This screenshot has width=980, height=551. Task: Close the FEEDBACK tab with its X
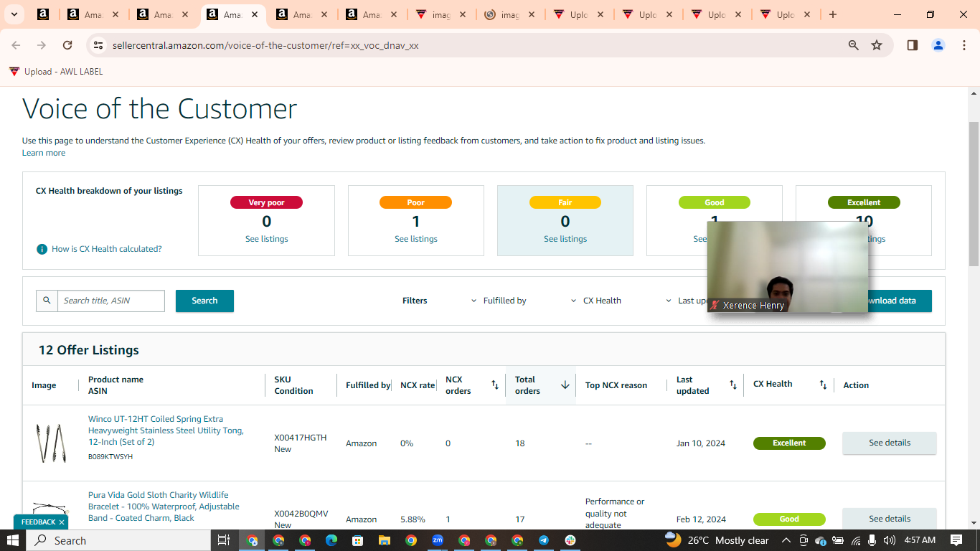click(x=62, y=522)
